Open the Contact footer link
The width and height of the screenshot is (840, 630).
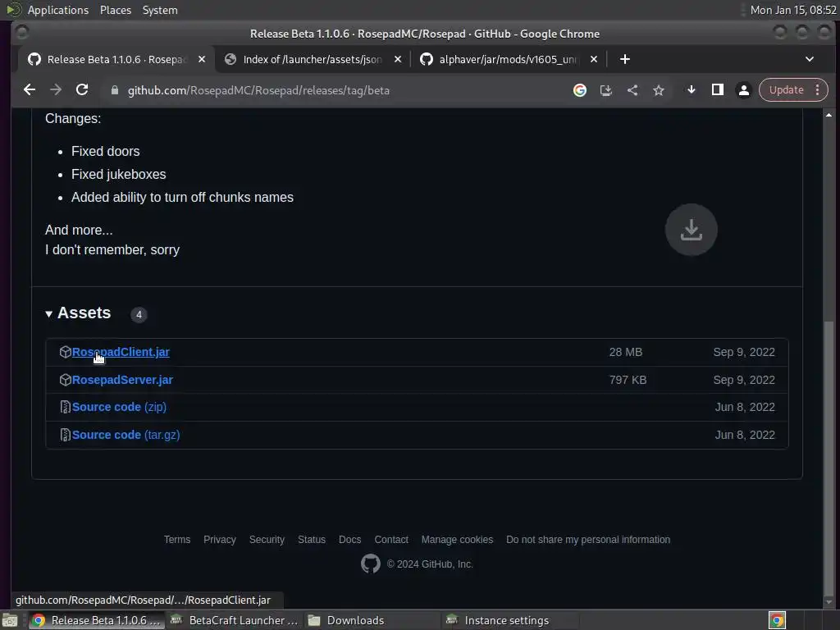coord(391,540)
